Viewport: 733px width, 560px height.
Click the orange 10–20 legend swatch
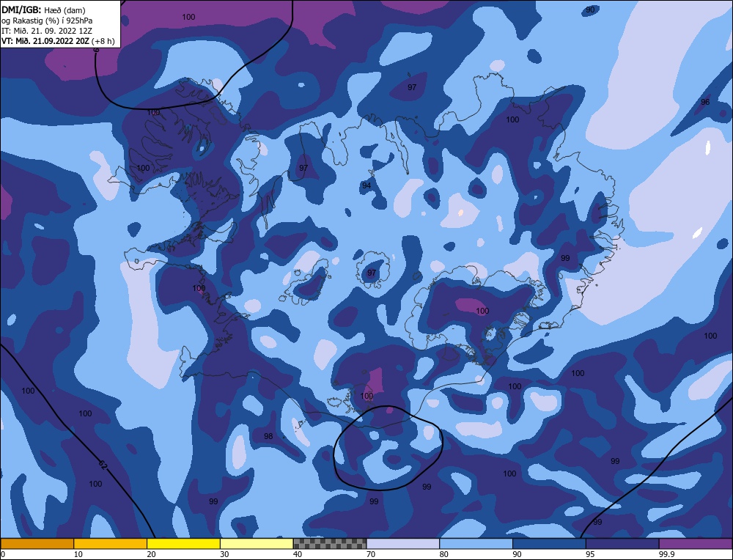pos(111,543)
